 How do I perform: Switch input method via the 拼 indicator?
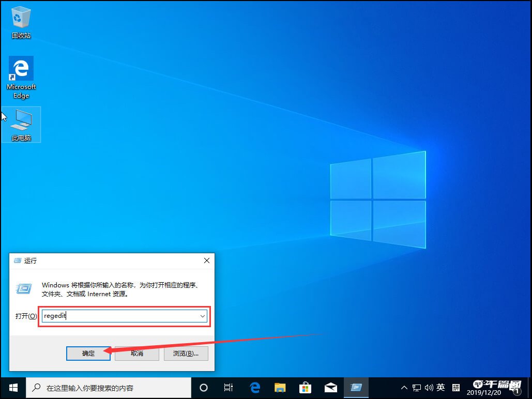click(x=457, y=387)
